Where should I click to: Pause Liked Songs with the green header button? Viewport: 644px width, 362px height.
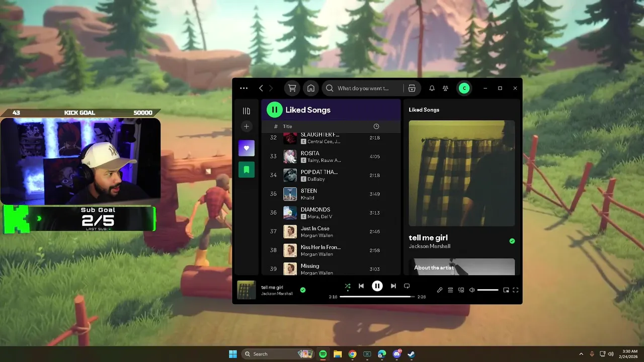[274, 110]
